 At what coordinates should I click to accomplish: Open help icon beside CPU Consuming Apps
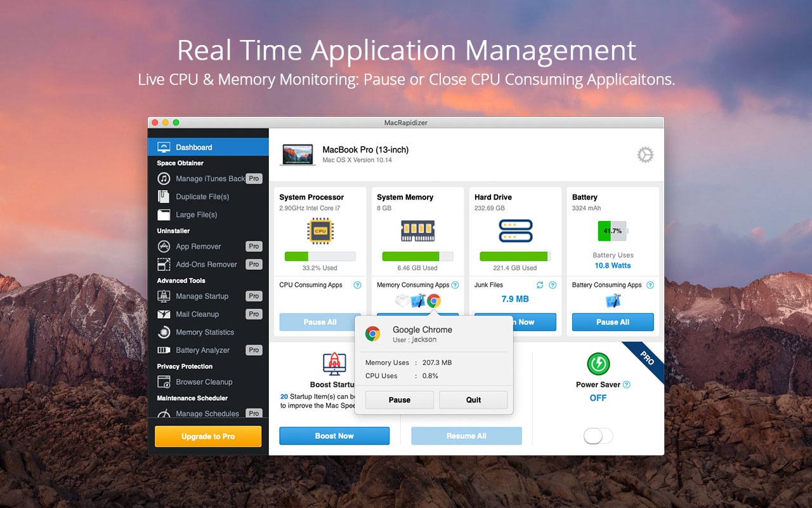tap(357, 285)
